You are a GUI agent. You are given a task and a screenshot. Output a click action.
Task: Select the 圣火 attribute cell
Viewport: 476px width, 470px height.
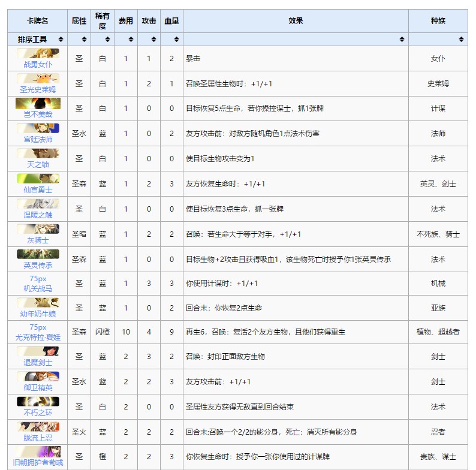pyautogui.click(x=79, y=432)
